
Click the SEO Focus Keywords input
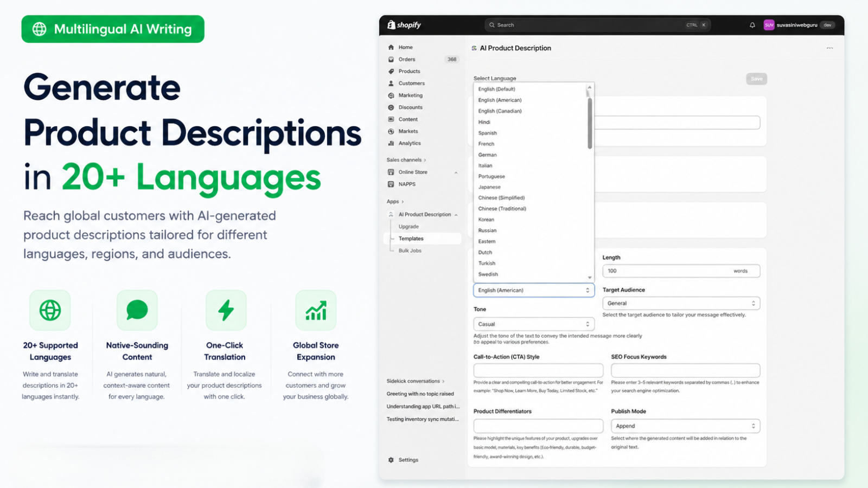pyautogui.click(x=686, y=370)
